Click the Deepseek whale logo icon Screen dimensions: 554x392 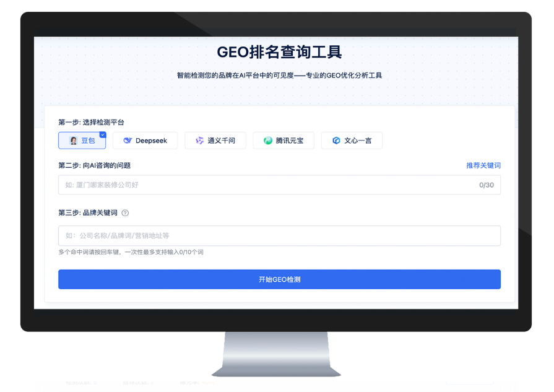pos(128,141)
